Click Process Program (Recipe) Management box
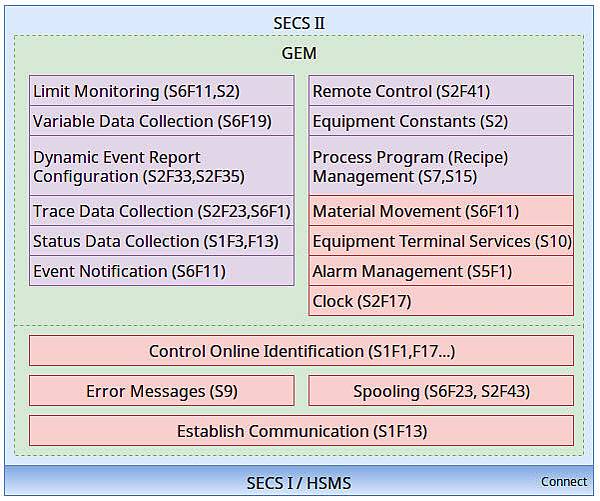Viewport: 600px width, 501px height. [x=441, y=166]
